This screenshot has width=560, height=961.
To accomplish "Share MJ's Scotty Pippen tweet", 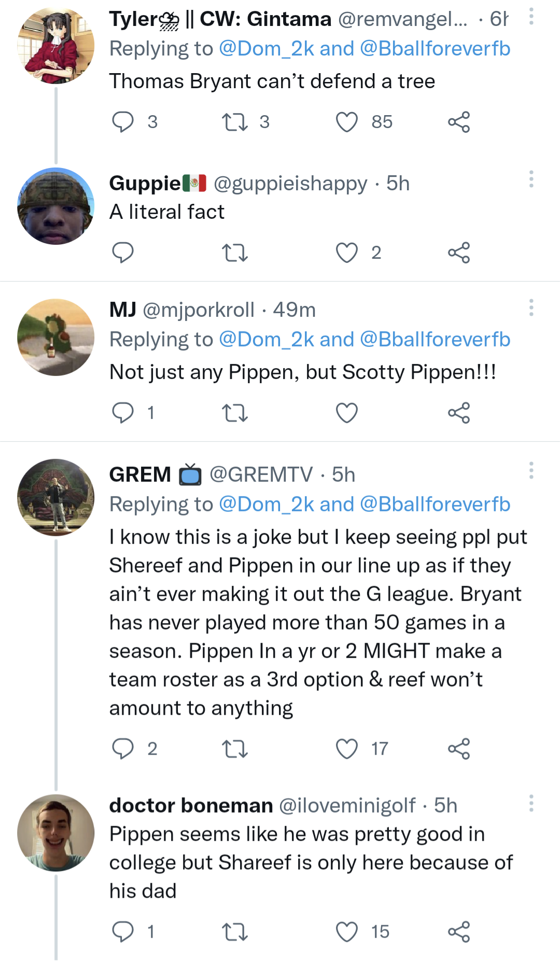I will 459,413.
